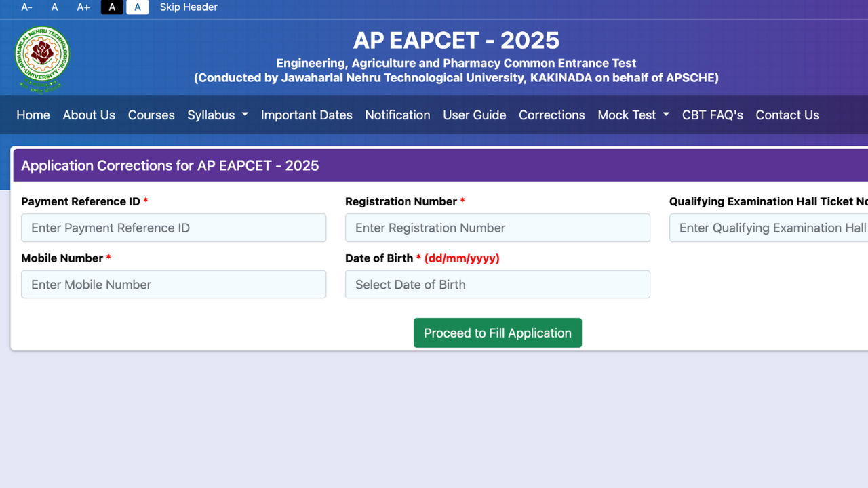This screenshot has height=488, width=868.
Task: Click Proceed to Fill Application button
Action: point(498,333)
